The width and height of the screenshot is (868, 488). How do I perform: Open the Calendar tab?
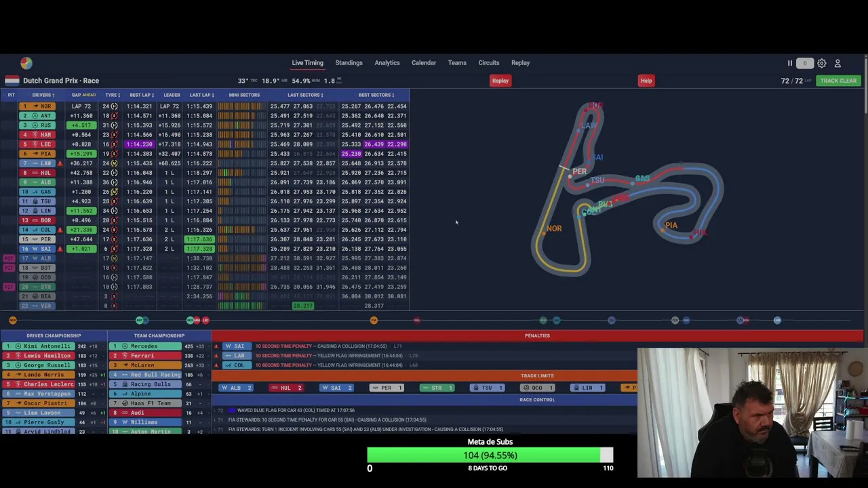click(424, 63)
